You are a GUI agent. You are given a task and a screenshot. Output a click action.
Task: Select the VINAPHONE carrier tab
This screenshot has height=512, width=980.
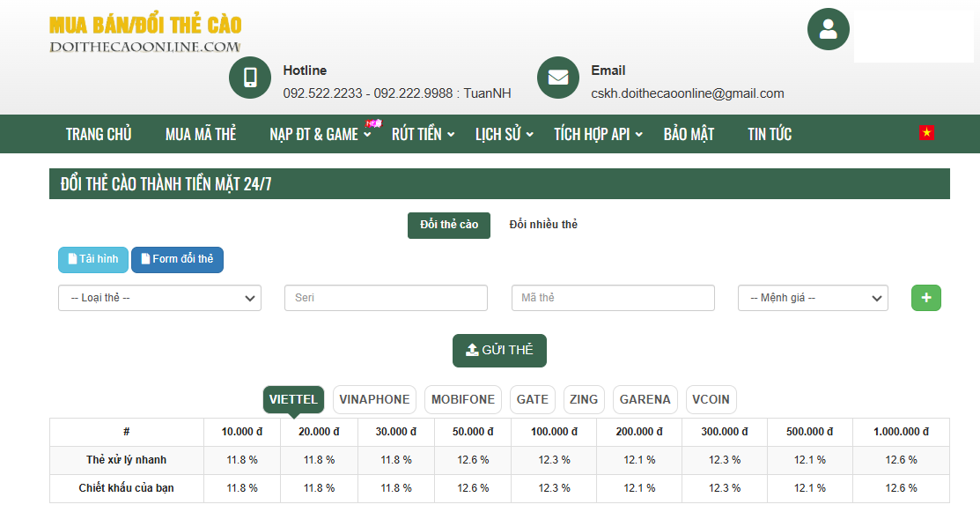point(374,399)
